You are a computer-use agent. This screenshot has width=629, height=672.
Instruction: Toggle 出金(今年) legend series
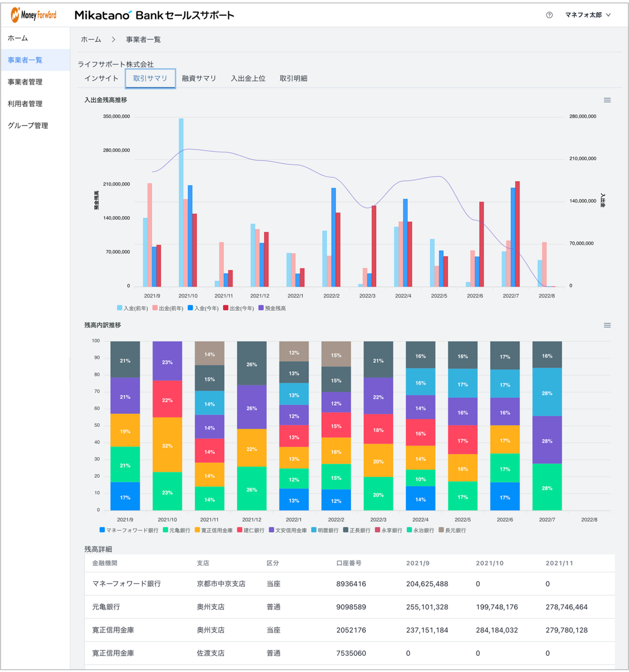238,308
